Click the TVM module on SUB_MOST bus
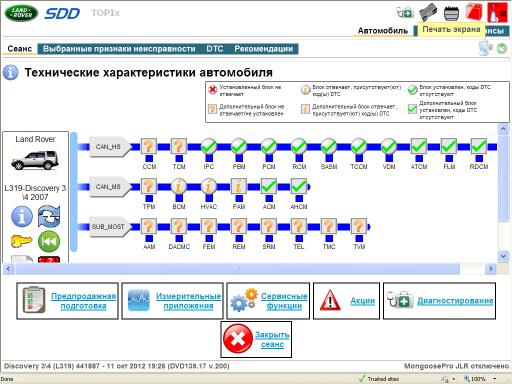Screen dimensions: 512x384 pyautogui.click(x=359, y=226)
